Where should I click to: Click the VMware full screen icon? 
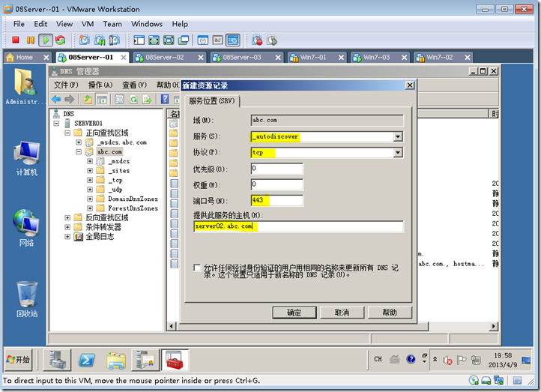154,40
